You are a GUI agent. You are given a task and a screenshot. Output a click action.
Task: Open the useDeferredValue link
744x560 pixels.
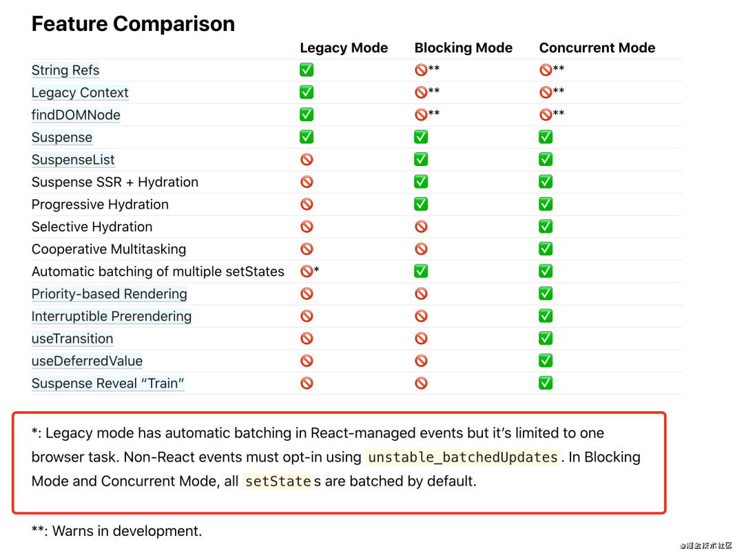coord(87,361)
